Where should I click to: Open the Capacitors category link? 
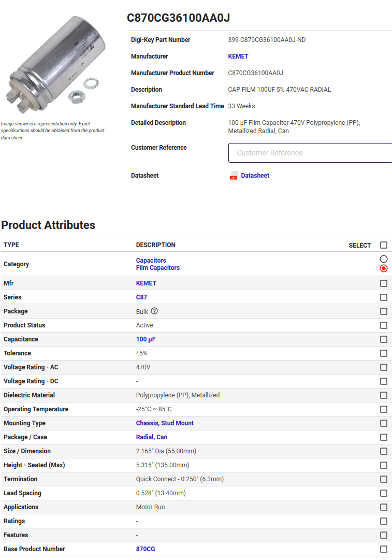(151, 261)
